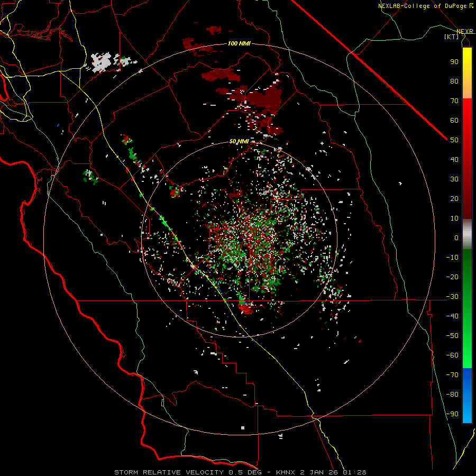Screen dimensions: 476x476
Task: Click the 0.5 DEG elevation text
Action: (x=246, y=472)
